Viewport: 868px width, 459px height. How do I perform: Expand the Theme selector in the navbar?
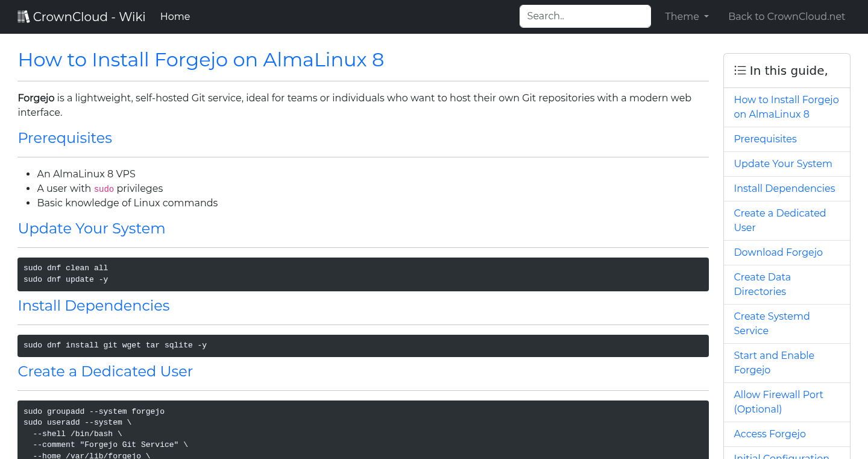(x=687, y=16)
